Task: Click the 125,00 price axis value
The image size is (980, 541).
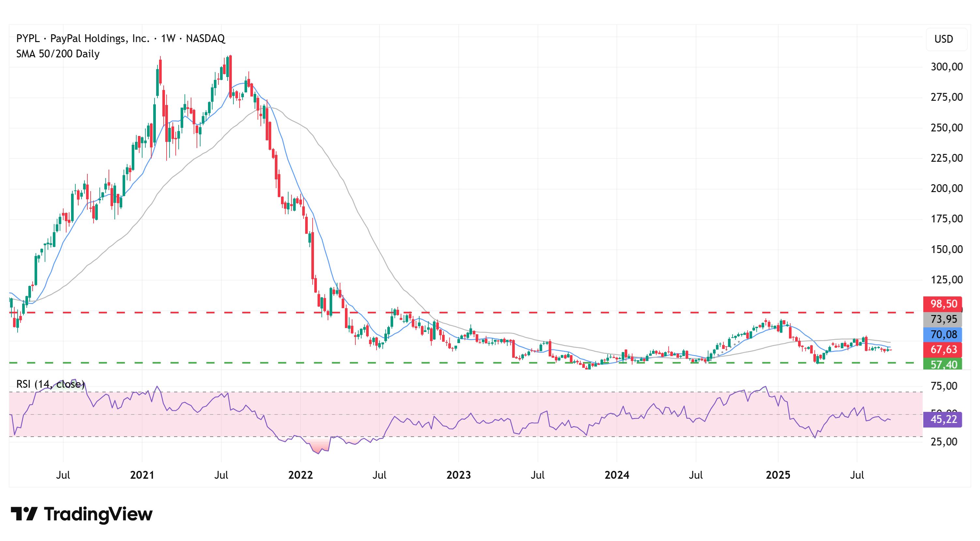Action: (946, 280)
